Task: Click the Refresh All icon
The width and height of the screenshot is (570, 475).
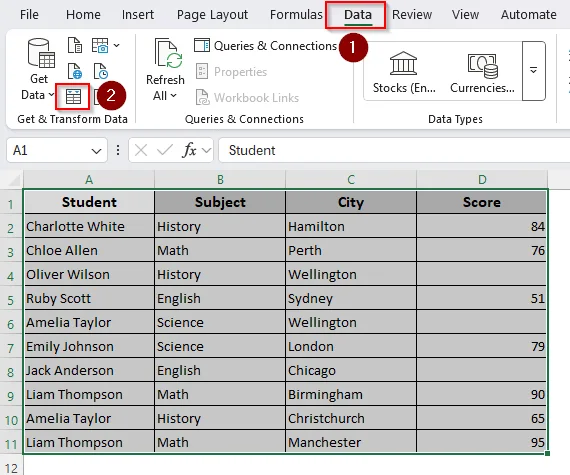Action: pyautogui.click(x=168, y=53)
